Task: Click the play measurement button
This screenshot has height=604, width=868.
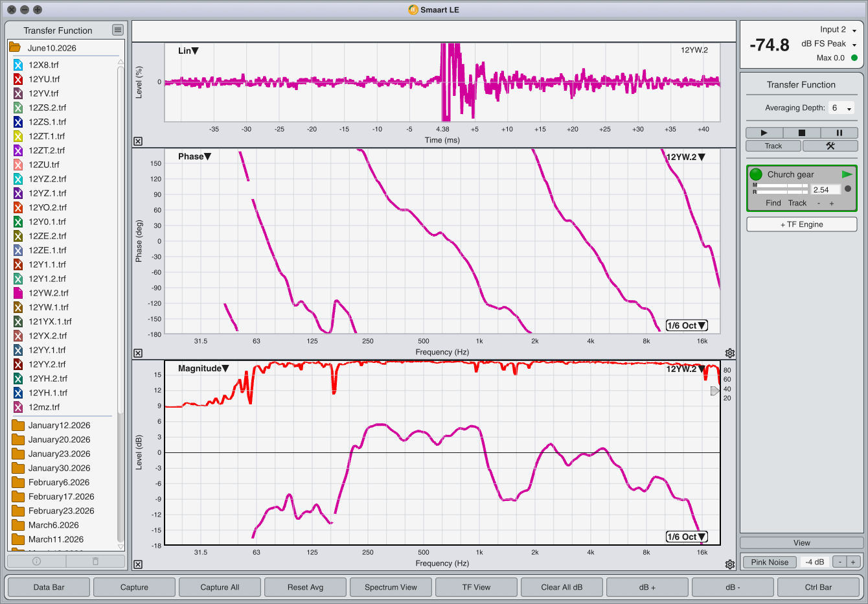Action: 764,133
